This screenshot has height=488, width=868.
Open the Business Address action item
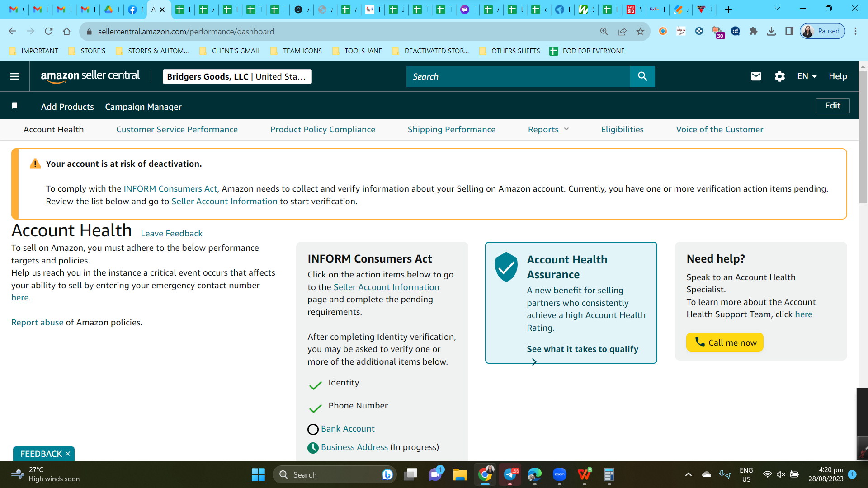[x=354, y=447]
